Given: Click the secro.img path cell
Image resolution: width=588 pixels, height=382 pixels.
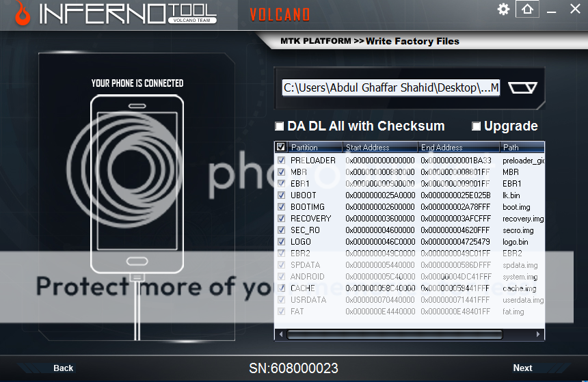Looking at the screenshot, I should click(x=518, y=230).
